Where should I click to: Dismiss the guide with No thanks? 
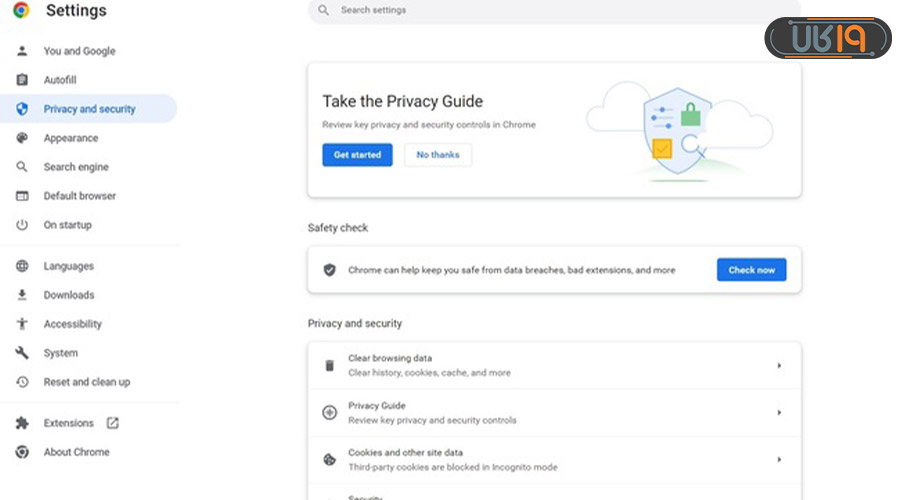(437, 155)
